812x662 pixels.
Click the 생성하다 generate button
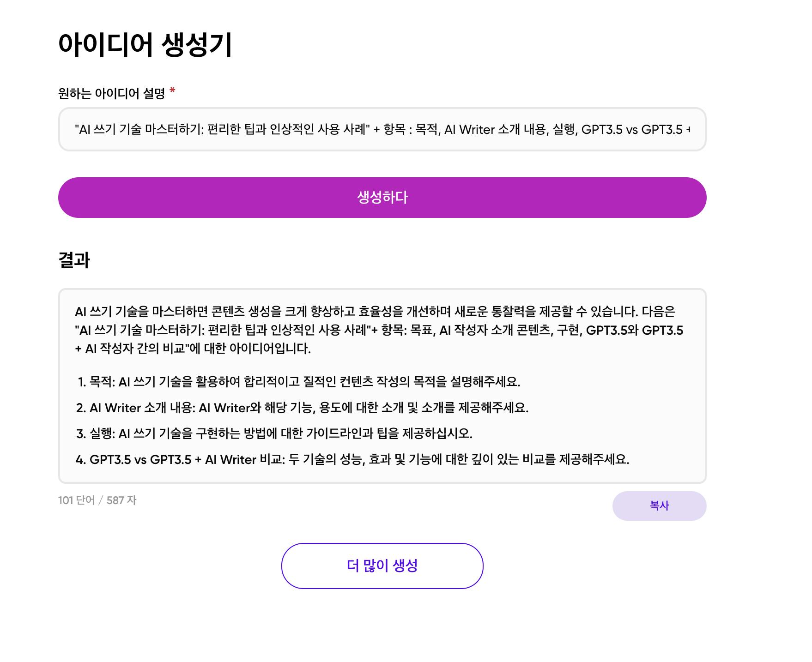point(382,198)
